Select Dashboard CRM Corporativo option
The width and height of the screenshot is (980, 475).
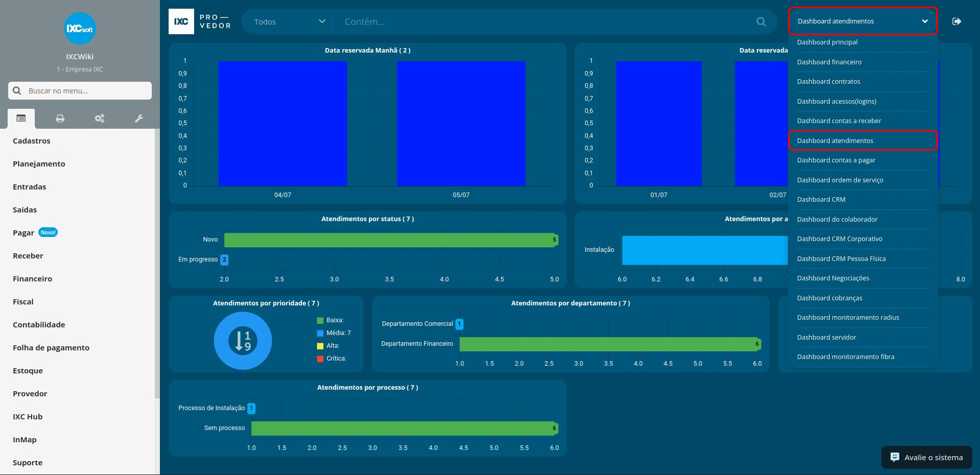coord(863,239)
